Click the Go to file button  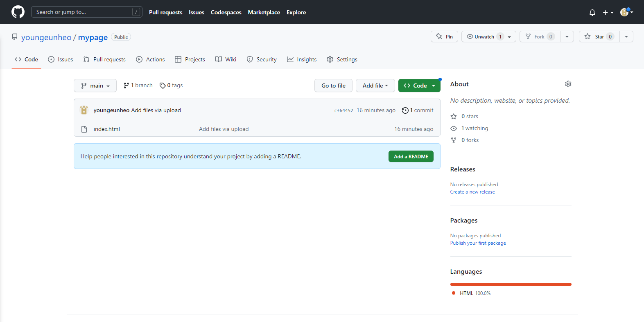(333, 86)
